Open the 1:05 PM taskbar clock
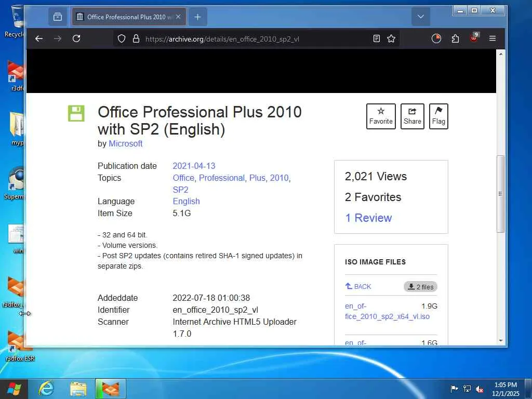The image size is (532, 399). tap(506, 389)
